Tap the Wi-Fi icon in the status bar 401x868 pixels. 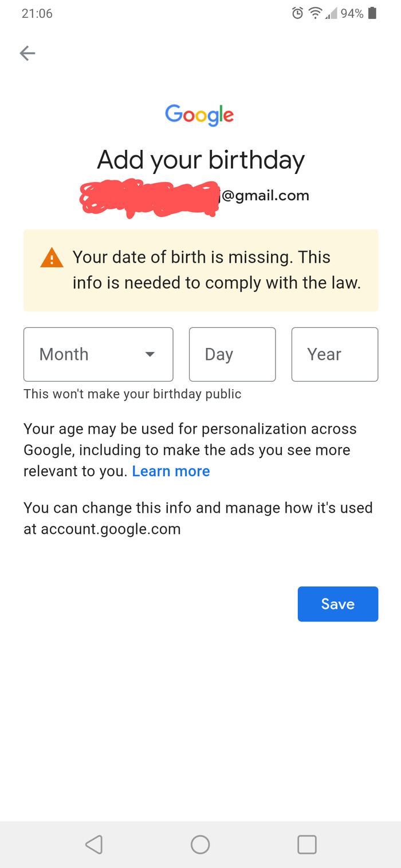(x=316, y=13)
